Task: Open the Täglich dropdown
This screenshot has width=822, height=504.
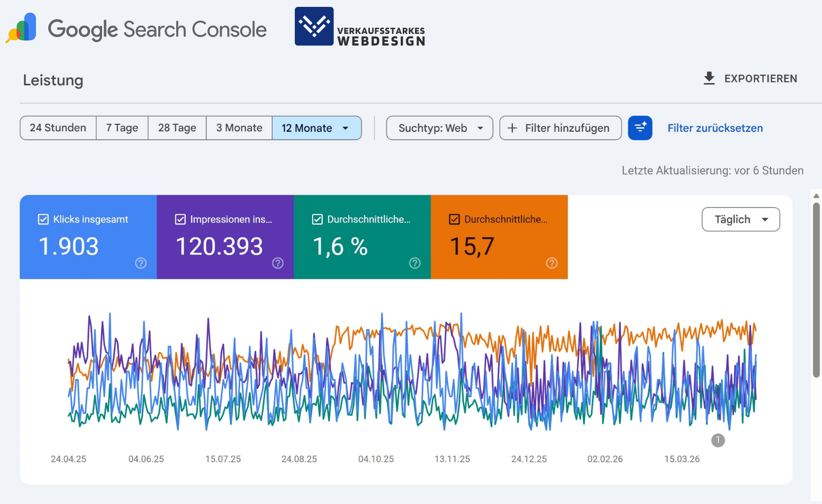Action: pos(740,219)
